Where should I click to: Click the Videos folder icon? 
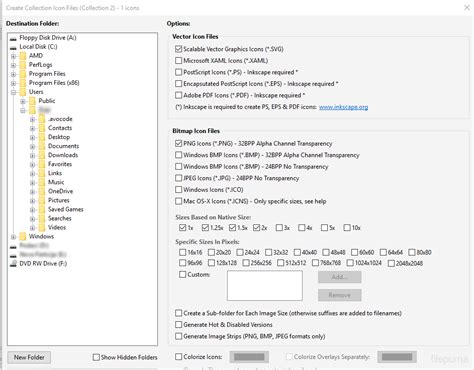pos(42,227)
